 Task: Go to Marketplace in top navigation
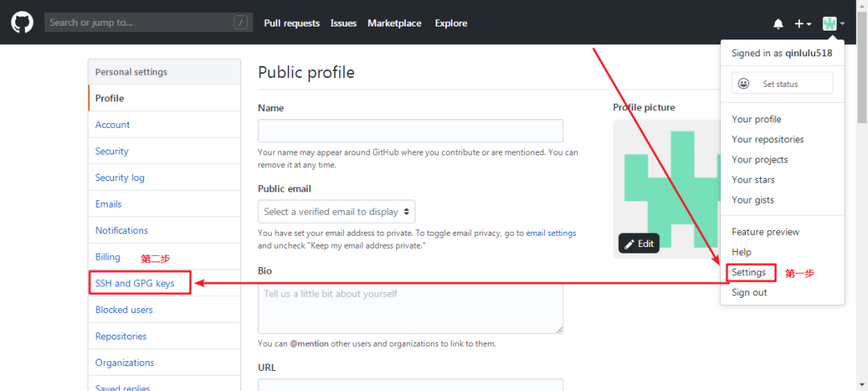[394, 23]
